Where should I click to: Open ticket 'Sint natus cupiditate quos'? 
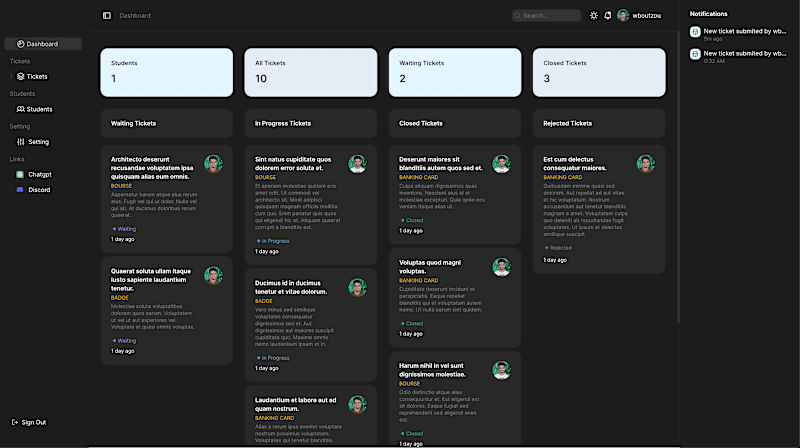[311, 205]
